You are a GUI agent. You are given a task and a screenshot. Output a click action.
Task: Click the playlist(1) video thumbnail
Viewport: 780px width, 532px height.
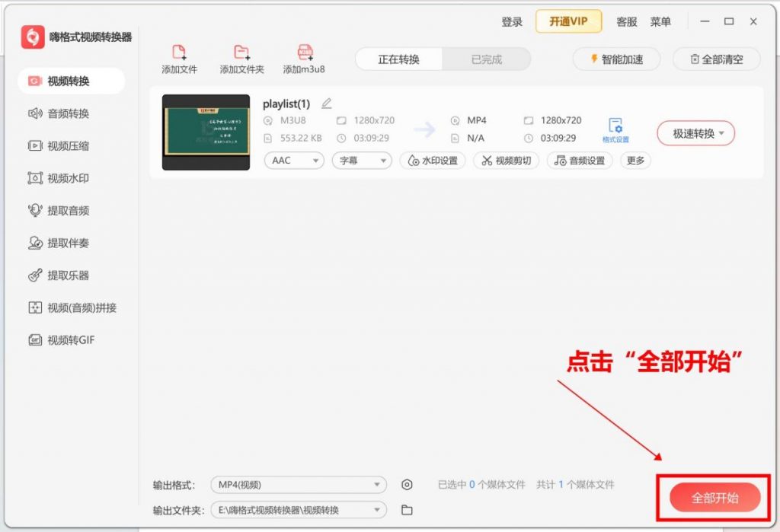coord(204,131)
